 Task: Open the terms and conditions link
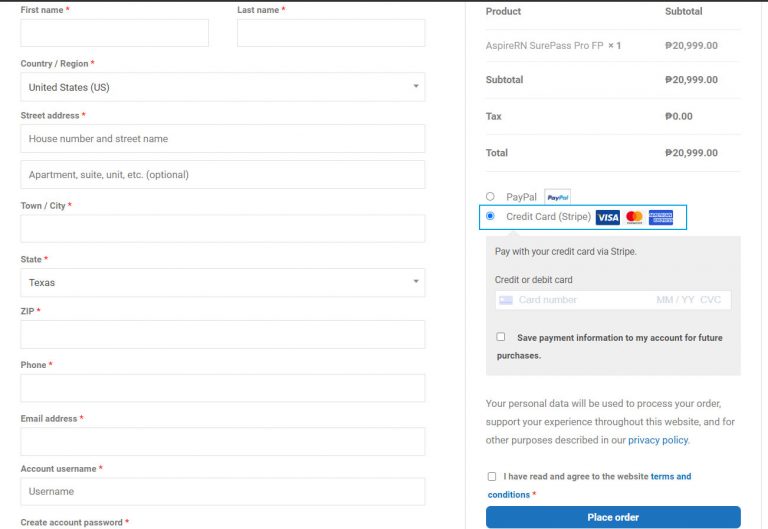click(x=589, y=485)
